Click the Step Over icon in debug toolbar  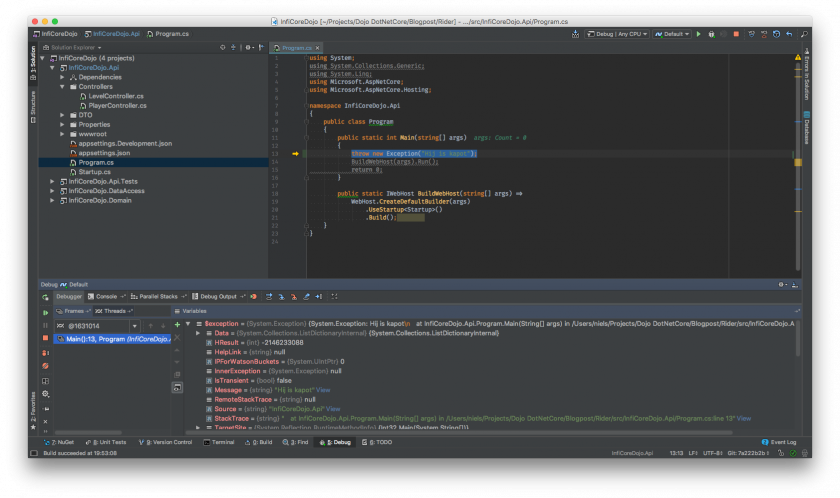(x=269, y=297)
